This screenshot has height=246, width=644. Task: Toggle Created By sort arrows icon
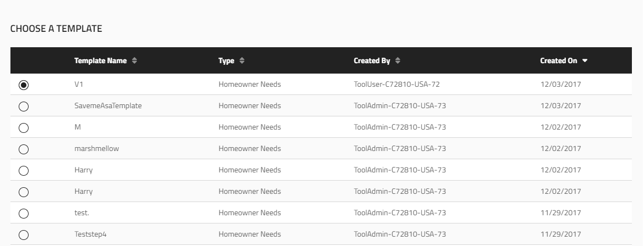pos(398,61)
